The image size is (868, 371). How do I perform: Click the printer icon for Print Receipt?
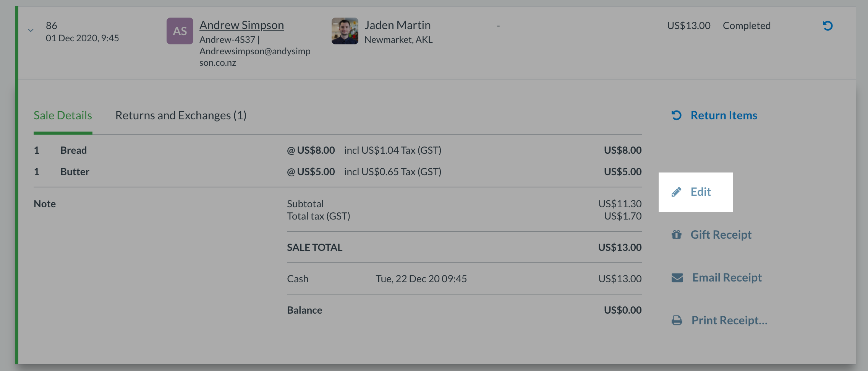[x=677, y=321]
